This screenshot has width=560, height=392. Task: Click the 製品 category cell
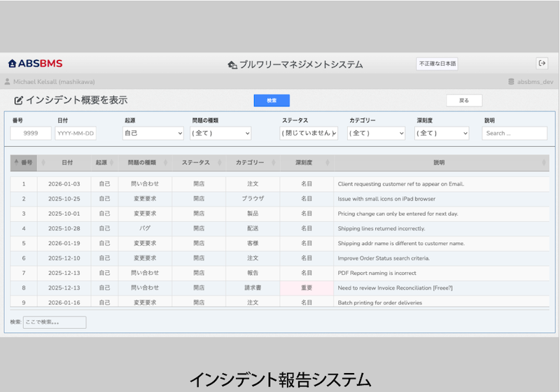click(253, 213)
